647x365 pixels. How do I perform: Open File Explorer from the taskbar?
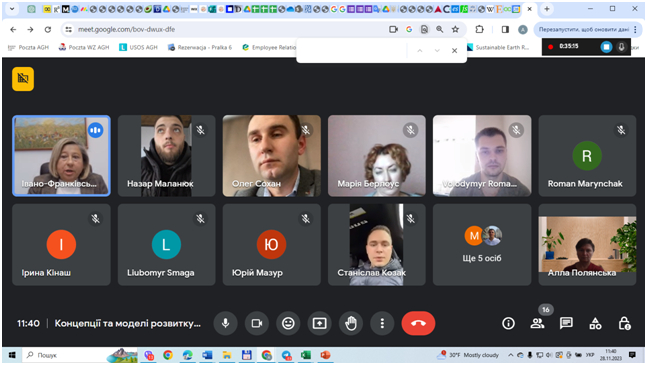pos(227,355)
